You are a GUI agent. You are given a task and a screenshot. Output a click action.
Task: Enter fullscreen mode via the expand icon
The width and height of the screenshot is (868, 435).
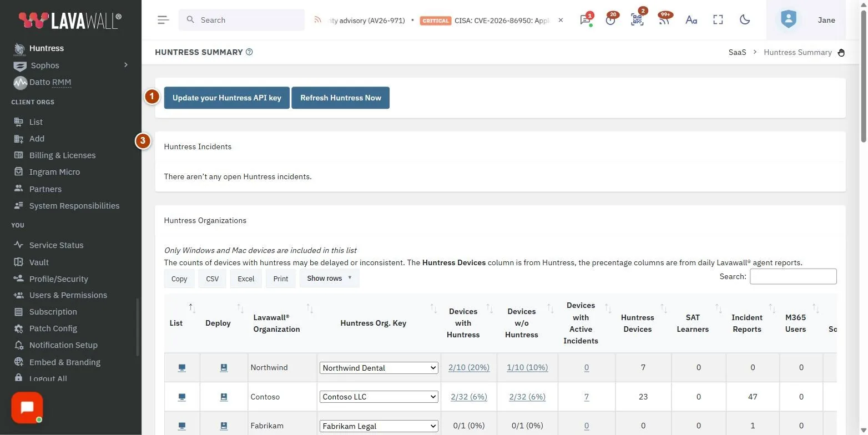click(718, 20)
